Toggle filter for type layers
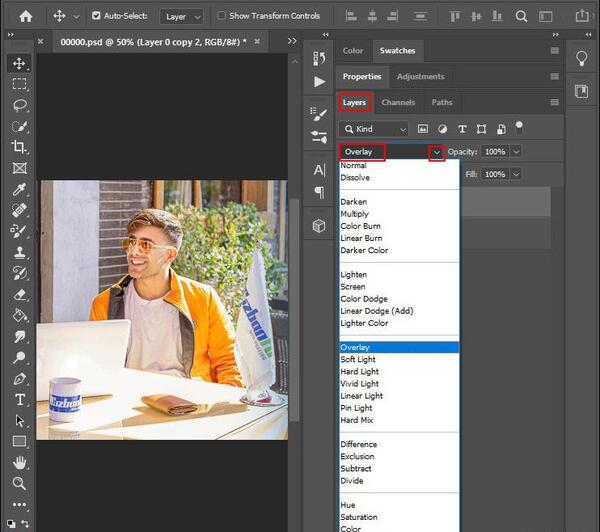Viewport: 600px width, 532px height. [462, 129]
